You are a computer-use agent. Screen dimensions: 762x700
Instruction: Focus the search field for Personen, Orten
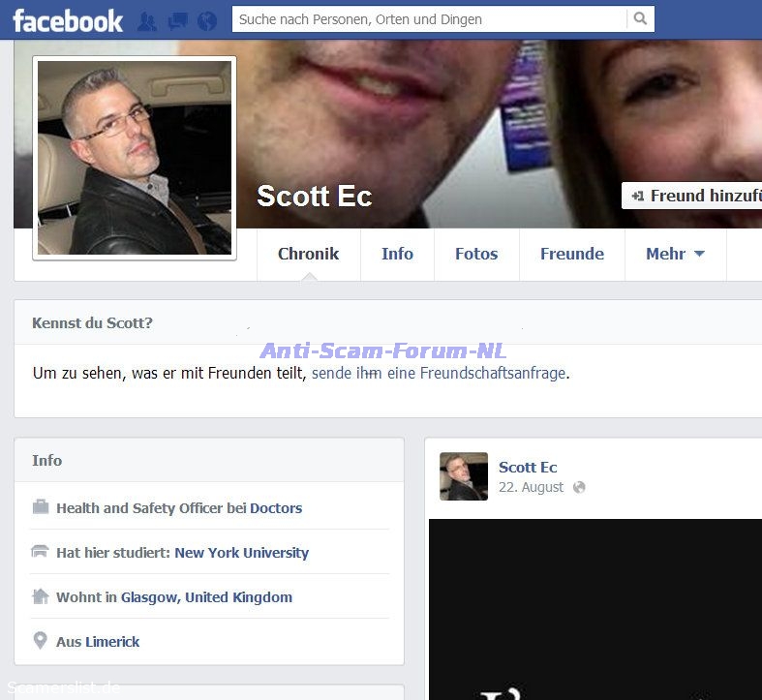pyautogui.click(x=429, y=19)
